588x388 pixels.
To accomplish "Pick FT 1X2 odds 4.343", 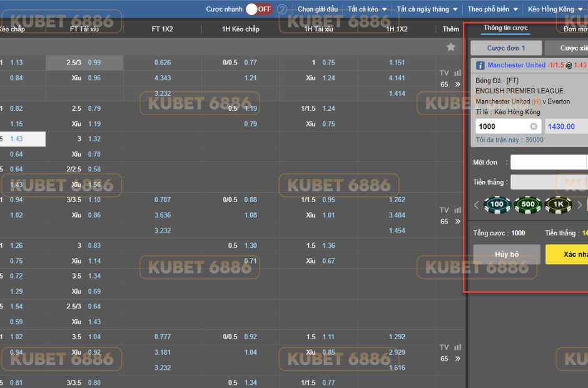I will 163,78.
